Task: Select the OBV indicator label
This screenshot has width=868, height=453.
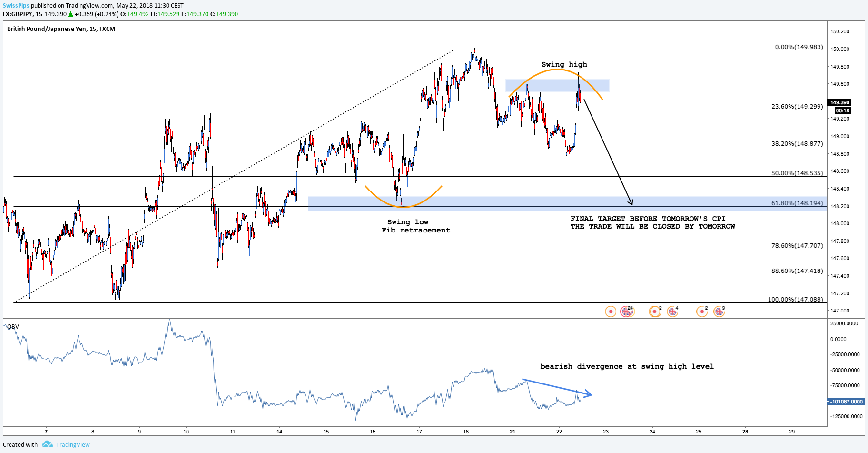Action: (x=13, y=327)
